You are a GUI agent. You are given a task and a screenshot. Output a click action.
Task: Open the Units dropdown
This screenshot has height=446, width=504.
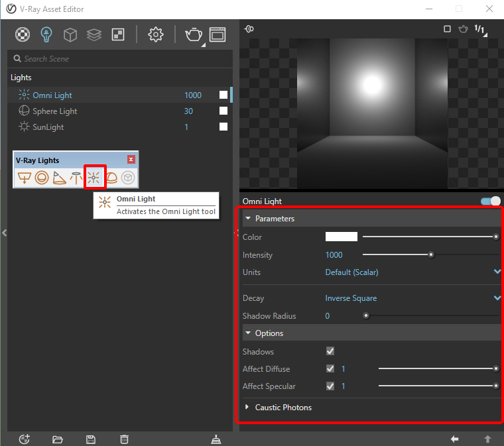[x=411, y=272]
